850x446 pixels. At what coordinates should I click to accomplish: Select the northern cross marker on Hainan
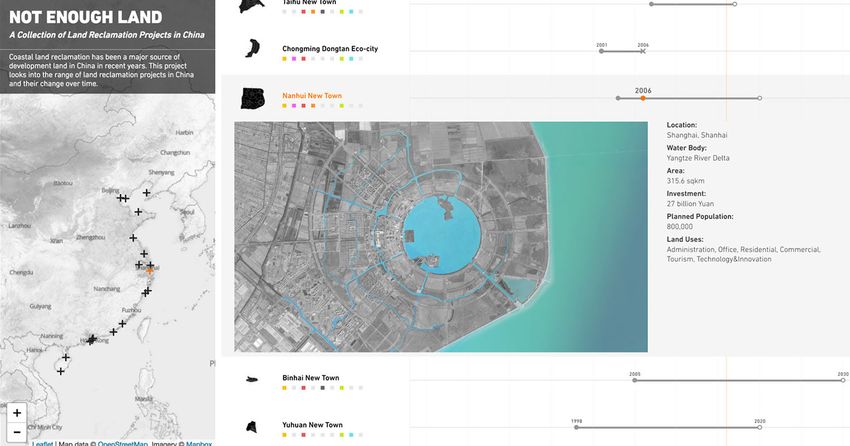point(66,357)
